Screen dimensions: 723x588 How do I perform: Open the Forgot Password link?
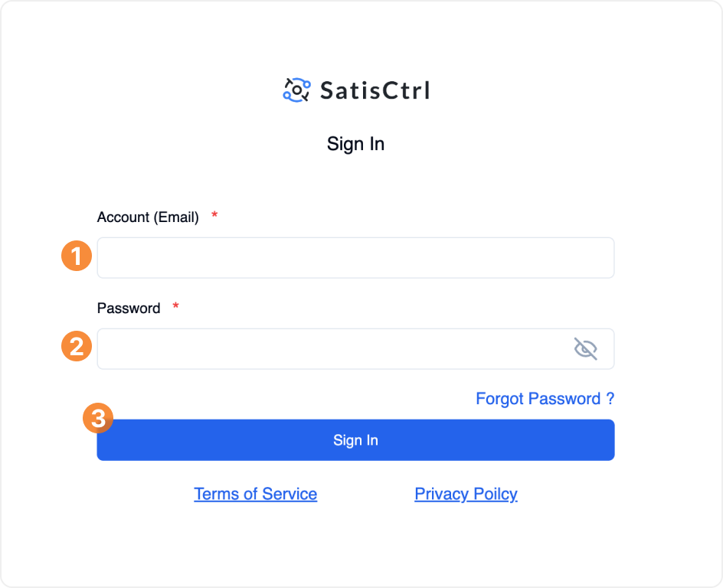538,399
